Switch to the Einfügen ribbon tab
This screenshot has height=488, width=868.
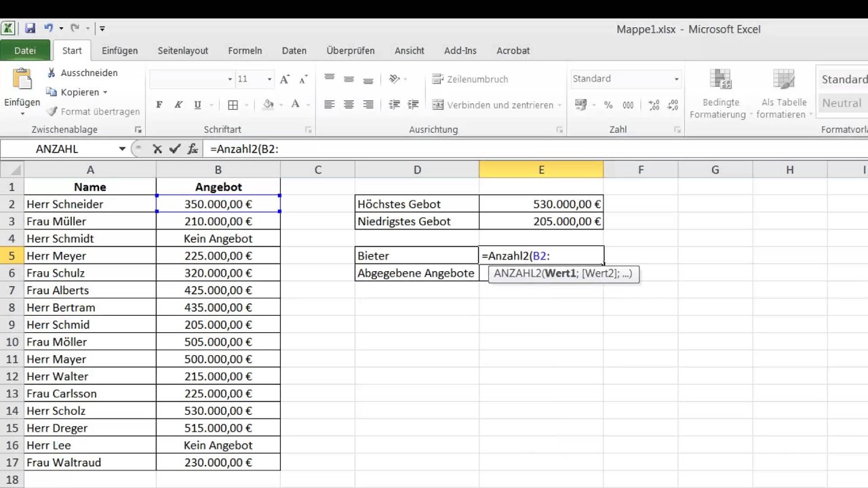pos(120,51)
